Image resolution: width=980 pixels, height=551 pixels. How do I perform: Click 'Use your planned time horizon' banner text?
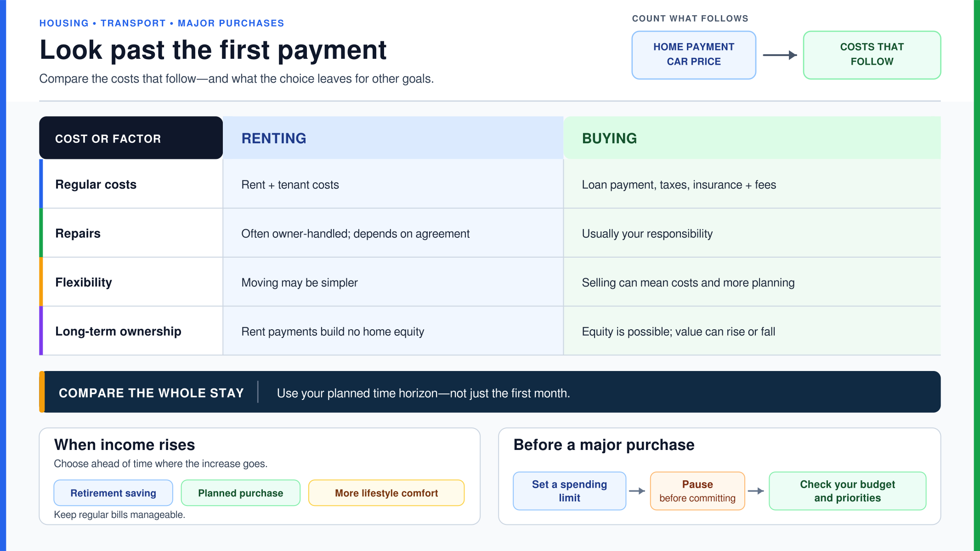tap(423, 393)
